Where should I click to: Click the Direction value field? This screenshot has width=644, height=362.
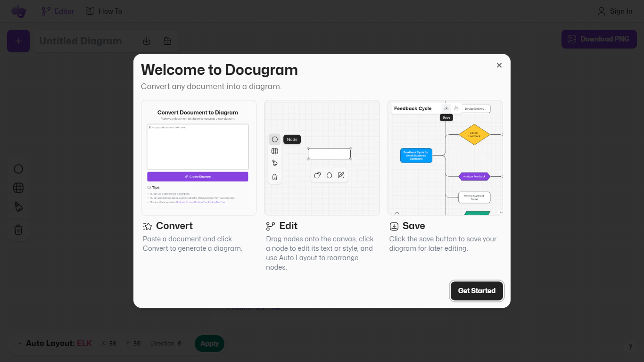point(180,344)
